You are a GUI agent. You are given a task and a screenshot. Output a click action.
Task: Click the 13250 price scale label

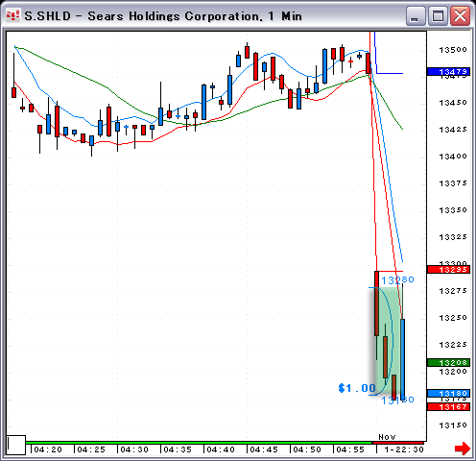pyautogui.click(x=453, y=318)
